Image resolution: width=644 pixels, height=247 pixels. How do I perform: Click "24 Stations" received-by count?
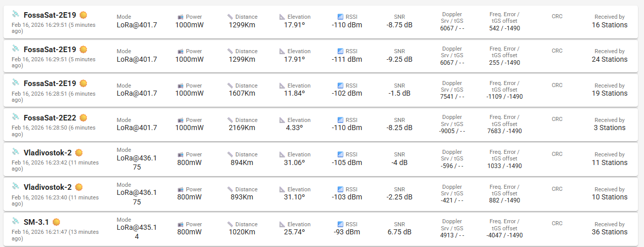[x=610, y=59]
